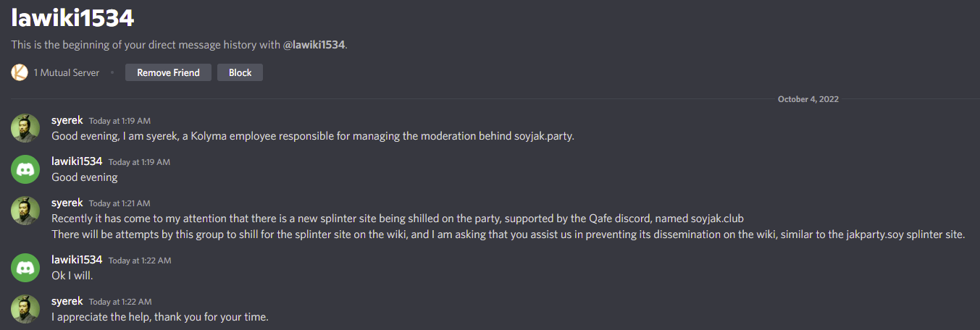Click the 'Ok I will.' message text
The image size is (980, 330).
point(72,275)
